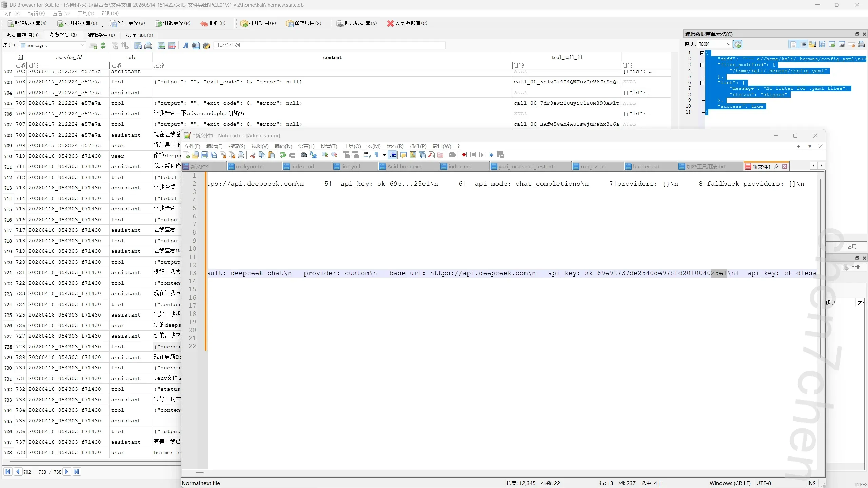Click the Paste clipboard icon in Notepad++

pyautogui.click(x=271, y=155)
